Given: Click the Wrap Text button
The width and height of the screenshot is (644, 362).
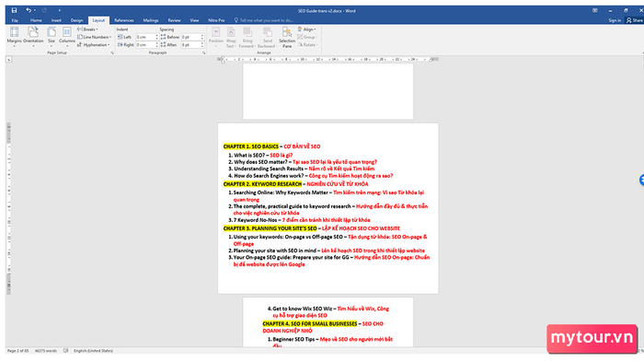Looking at the screenshot, I should click(x=231, y=37).
